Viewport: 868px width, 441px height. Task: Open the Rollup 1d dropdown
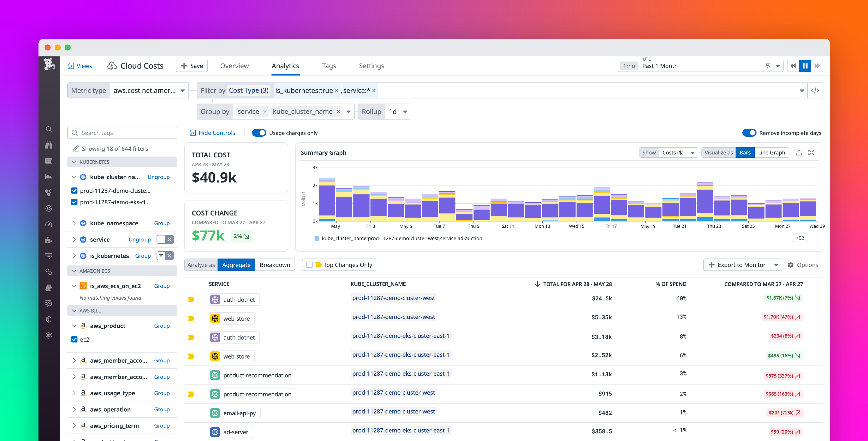coord(398,111)
